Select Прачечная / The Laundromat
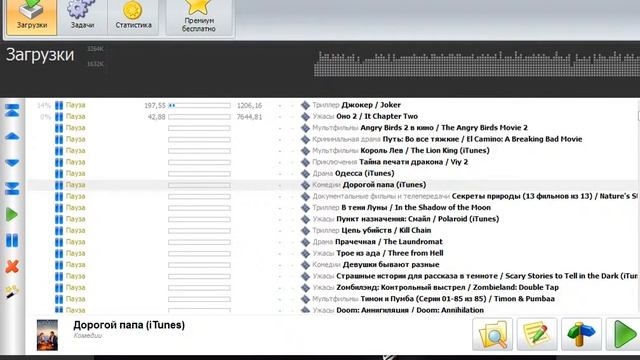This screenshot has height=360, width=640. 389,242
